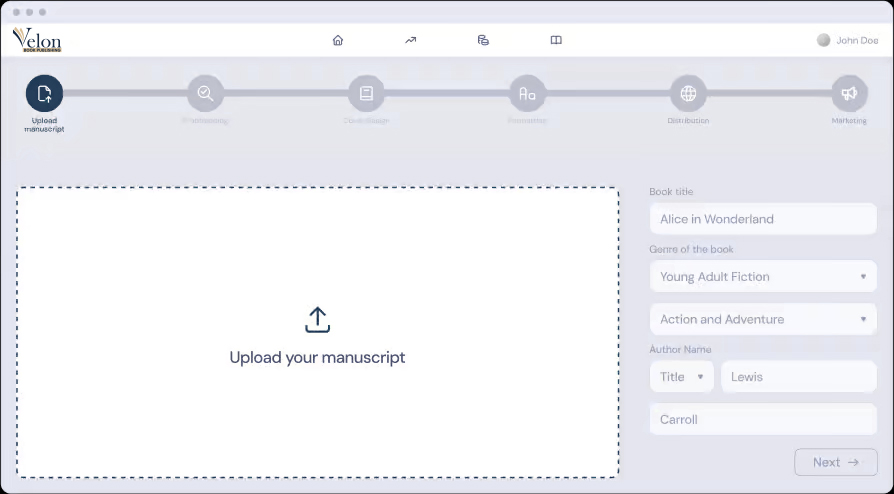
Task: Select the Formatting step icon
Action: pos(527,93)
